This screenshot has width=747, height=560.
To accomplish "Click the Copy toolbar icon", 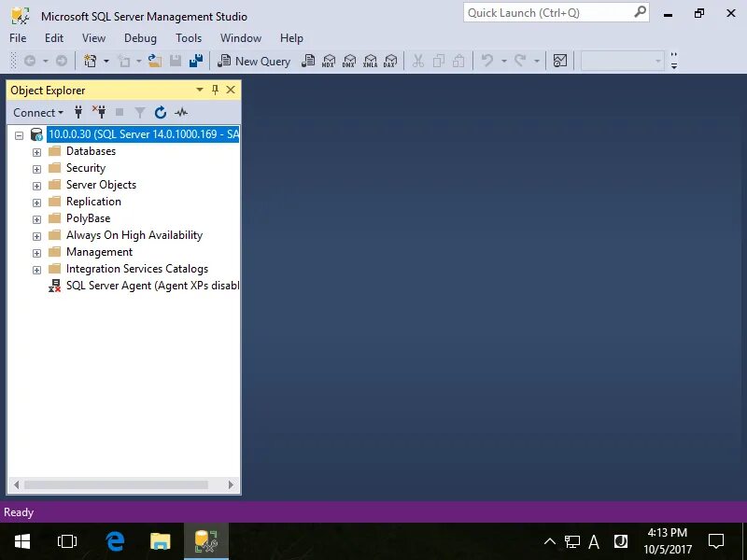I will [438, 61].
